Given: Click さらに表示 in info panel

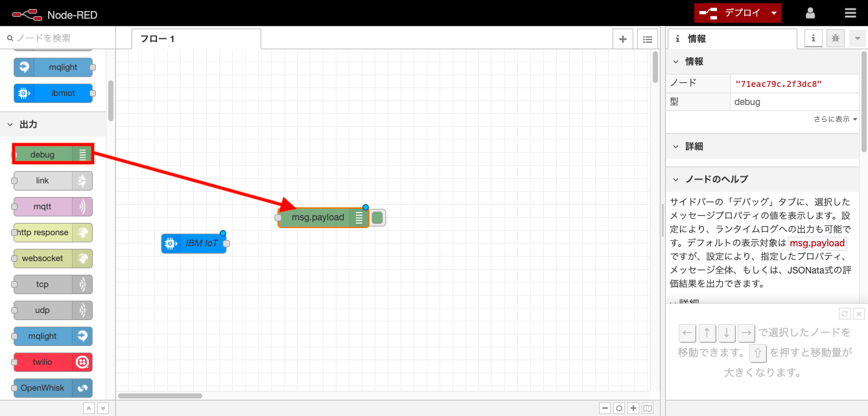Looking at the screenshot, I should tap(833, 119).
